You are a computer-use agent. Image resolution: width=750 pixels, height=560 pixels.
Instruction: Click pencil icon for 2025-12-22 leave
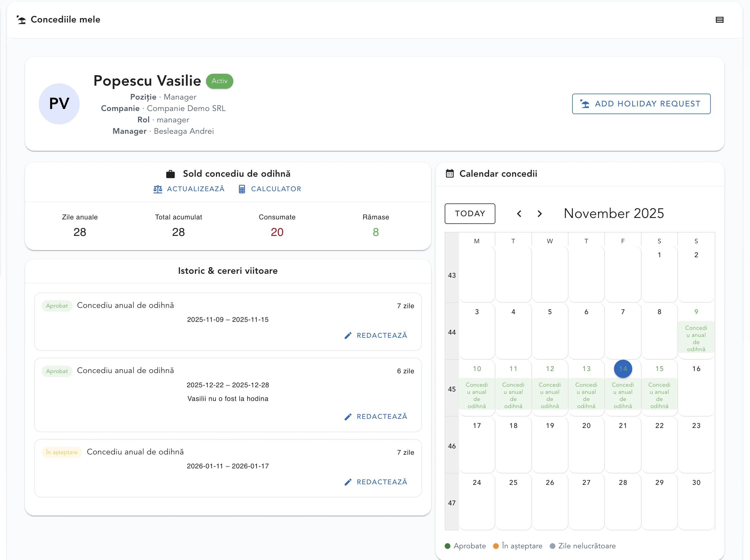pos(348,417)
